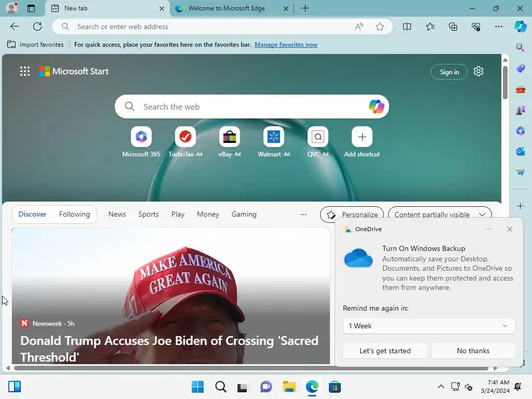Viewport: 532px width, 399px height.
Task: Open the Microsoft Start app launcher grid
Action: pos(25,71)
